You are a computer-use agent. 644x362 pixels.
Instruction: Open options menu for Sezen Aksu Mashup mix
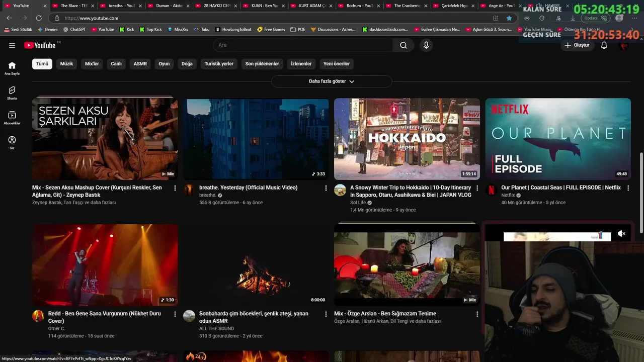pos(175,188)
